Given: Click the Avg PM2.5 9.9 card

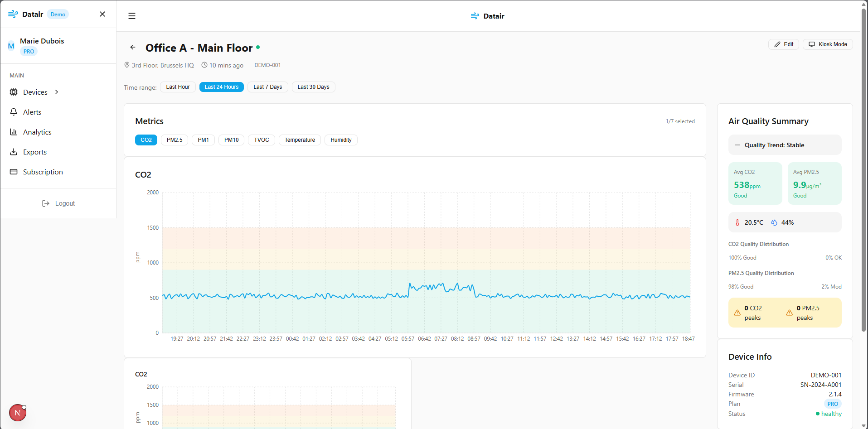Looking at the screenshot, I should [815, 183].
